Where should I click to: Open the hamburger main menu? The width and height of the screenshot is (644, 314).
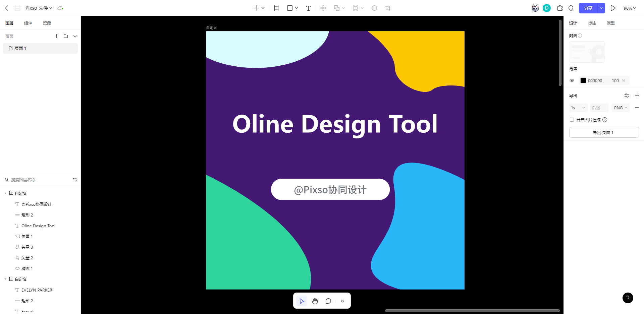[x=17, y=8]
